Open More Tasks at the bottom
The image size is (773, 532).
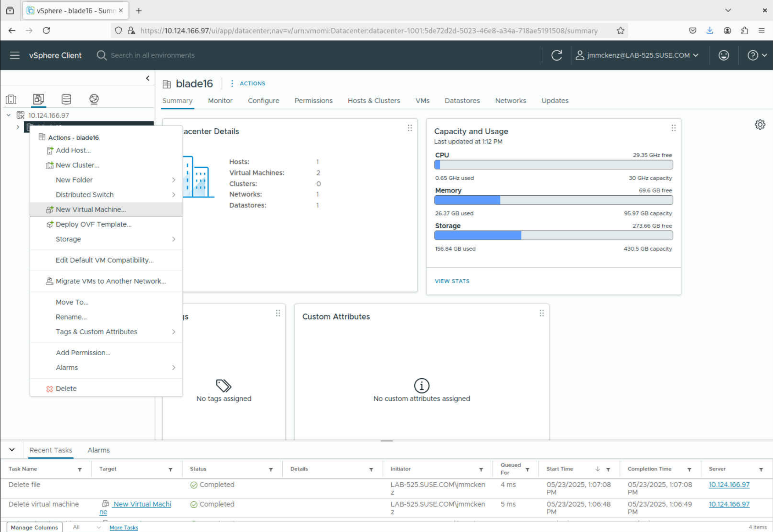point(124,527)
